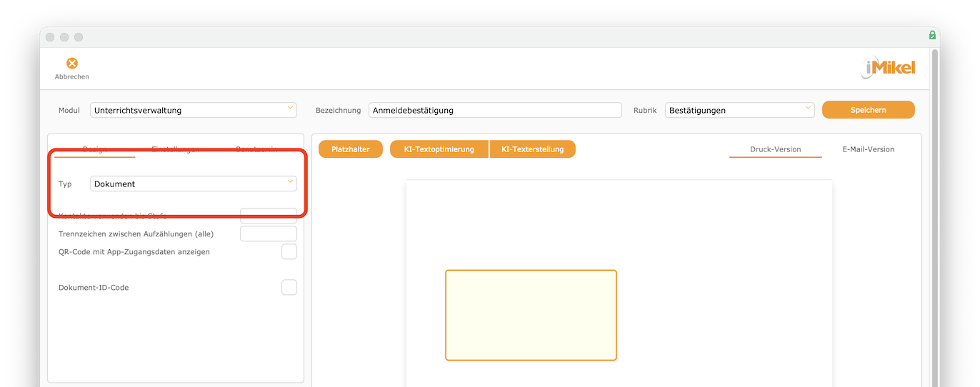The image size is (980, 387).
Task: Click the yellow text box on the page
Action: (x=531, y=315)
